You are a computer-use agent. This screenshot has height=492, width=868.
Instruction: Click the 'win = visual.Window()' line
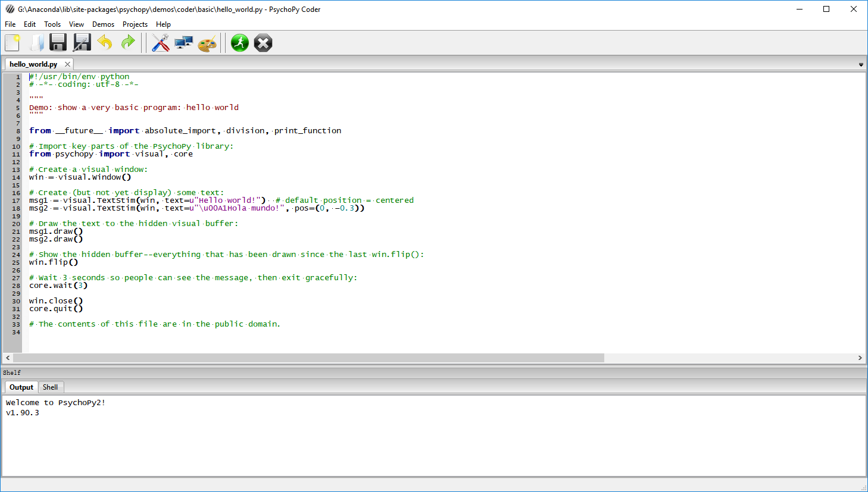[80, 177]
